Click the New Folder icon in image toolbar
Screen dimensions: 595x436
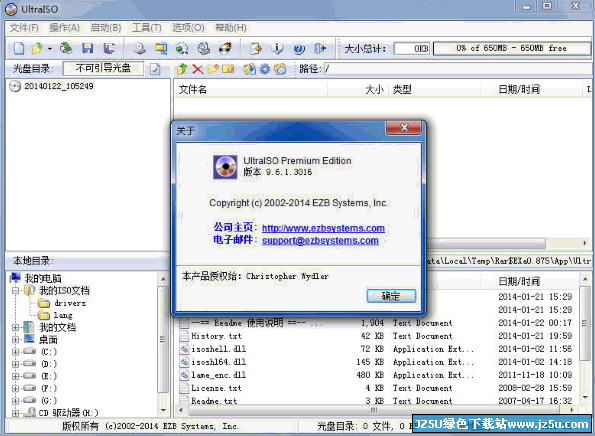tap(213, 69)
